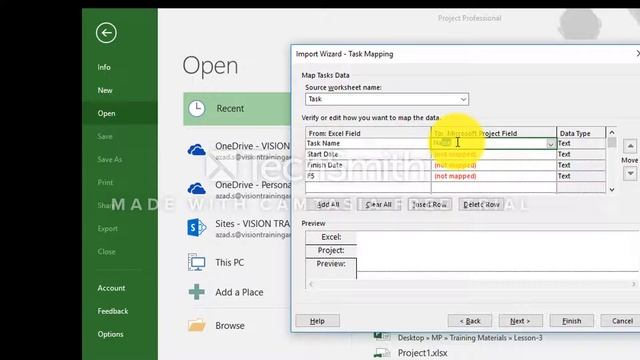The height and width of the screenshot is (360, 640).
Task: Open the Info backstage page
Action: [104, 67]
